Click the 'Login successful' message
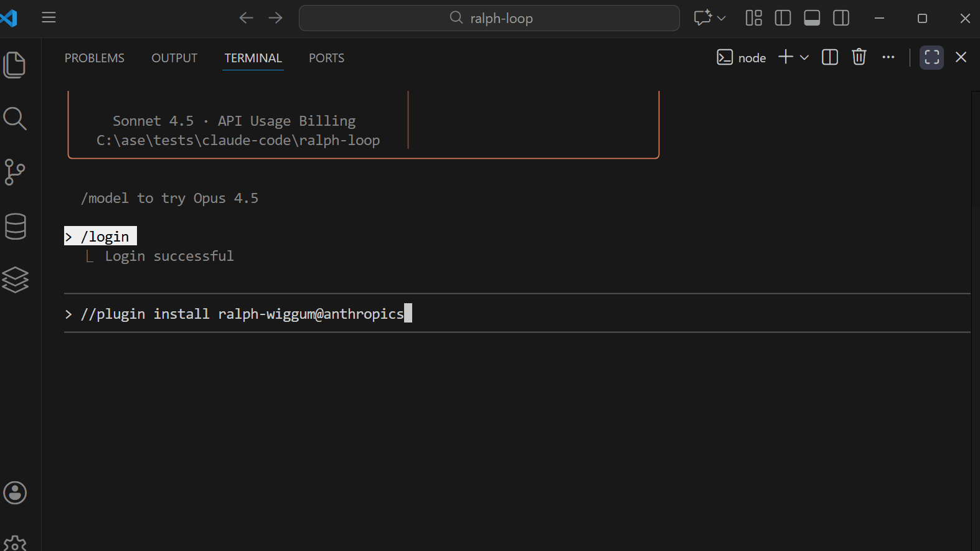The image size is (980, 551). 169,256
